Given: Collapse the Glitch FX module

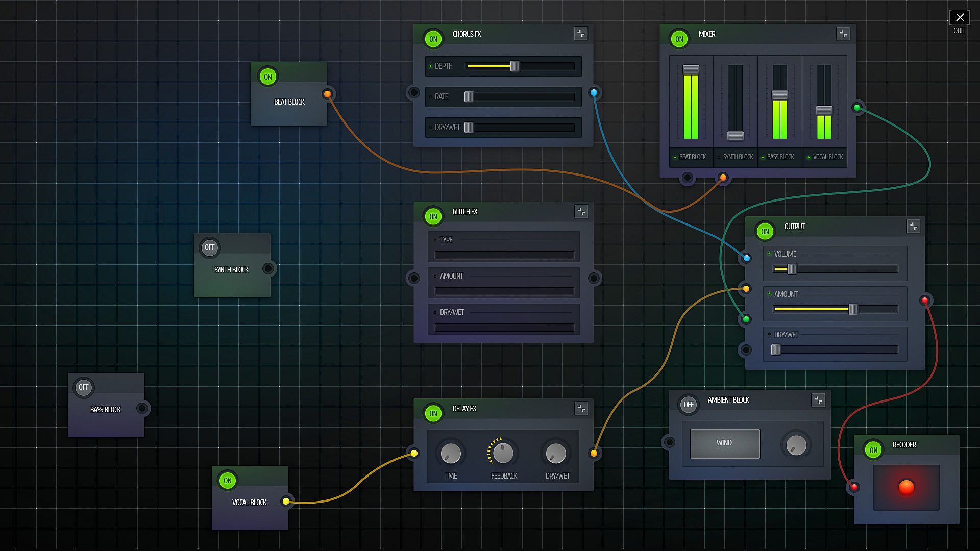Looking at the screenshot, I should 581,211.
